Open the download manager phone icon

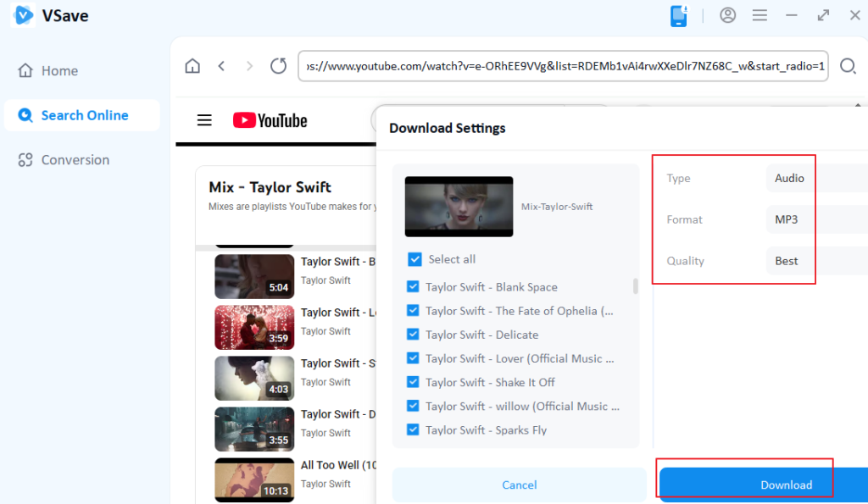(679, 16)
